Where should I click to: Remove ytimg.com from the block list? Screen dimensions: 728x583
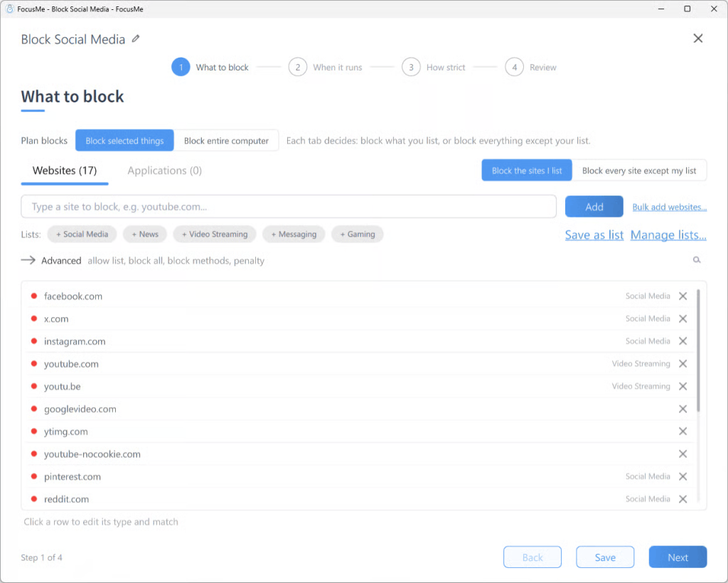pos(682,432)
